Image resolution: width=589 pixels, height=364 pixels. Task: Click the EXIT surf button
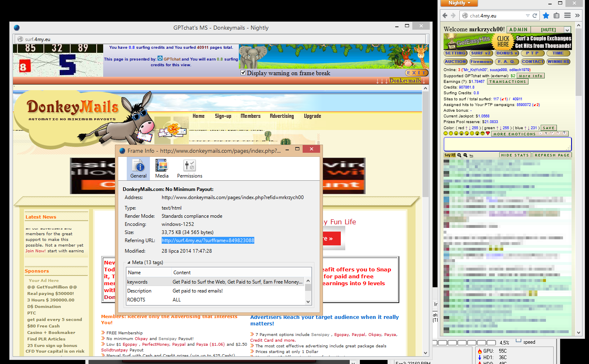tap(417, 73)
